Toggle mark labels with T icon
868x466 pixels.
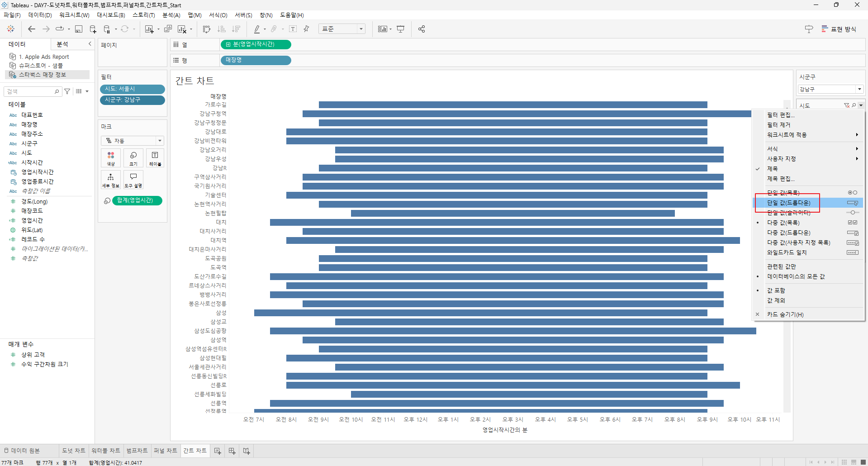click(x=293, y=29)
